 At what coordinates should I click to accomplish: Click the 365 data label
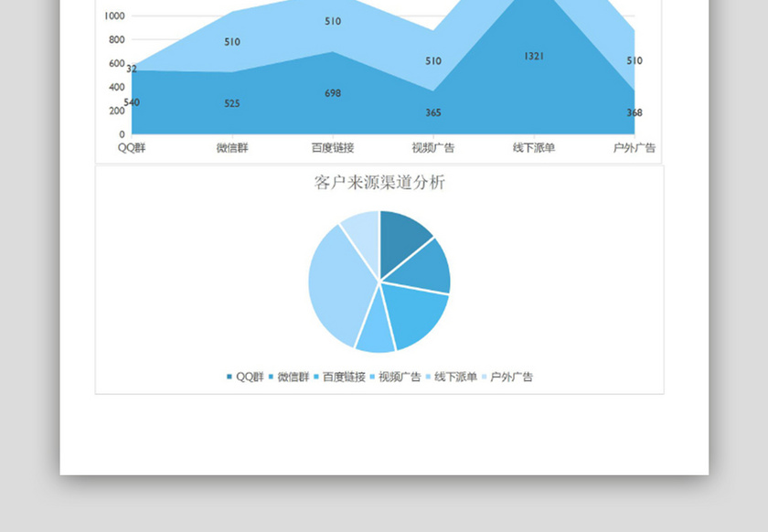[x=432, y=112]
